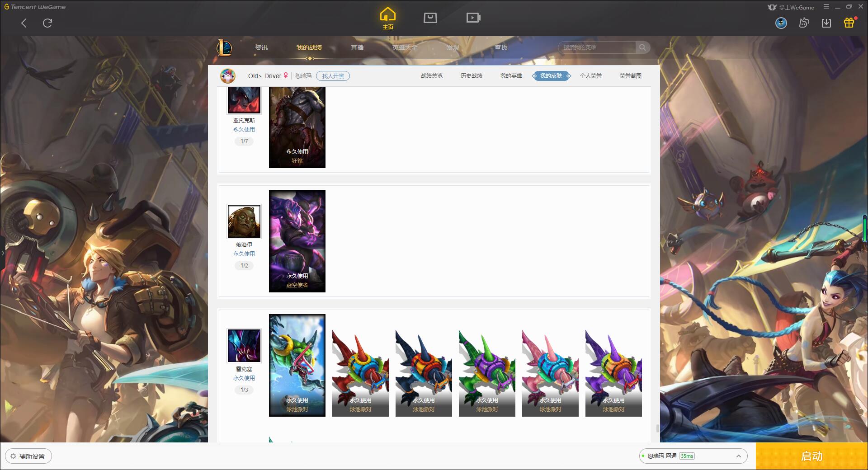This screenshot has width=868, height=470.
Task: Click the 搜索我的英雄 search field
Action: pos(597,47)
